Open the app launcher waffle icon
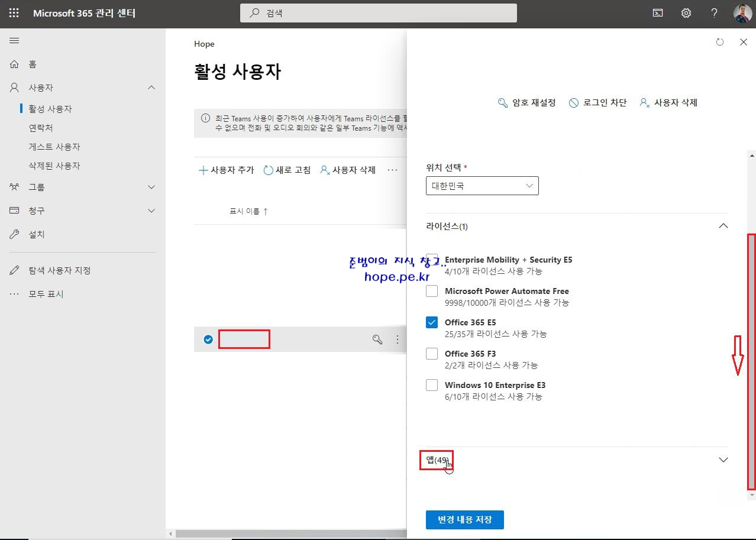 tap(14, 13)
